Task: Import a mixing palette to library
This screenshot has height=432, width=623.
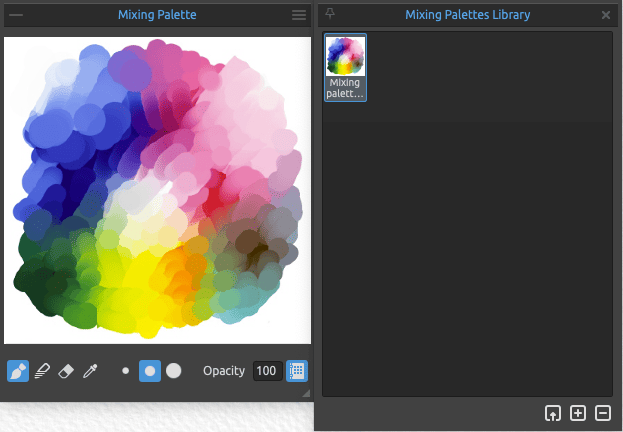Action: click(553, 413)
